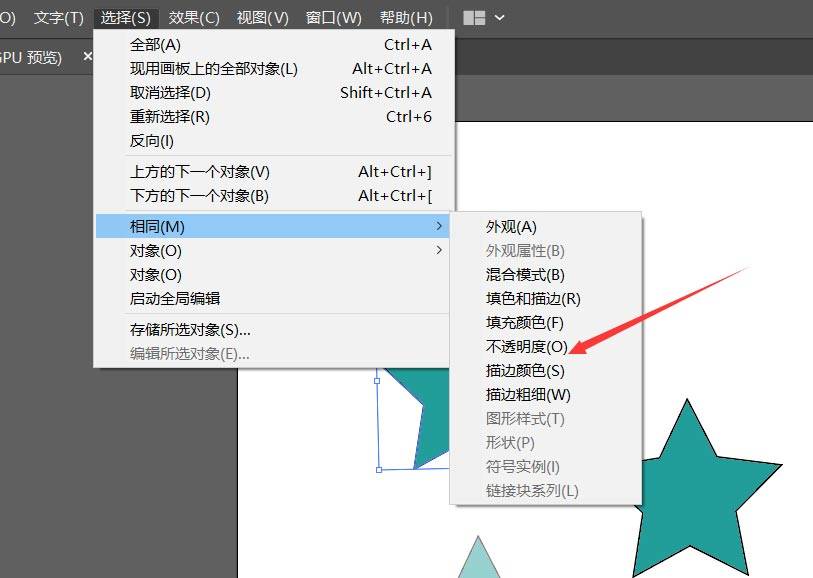Open the 帮助(H) menu
Image resolution: width=813 pixels, height=578 pixels.
406,18
